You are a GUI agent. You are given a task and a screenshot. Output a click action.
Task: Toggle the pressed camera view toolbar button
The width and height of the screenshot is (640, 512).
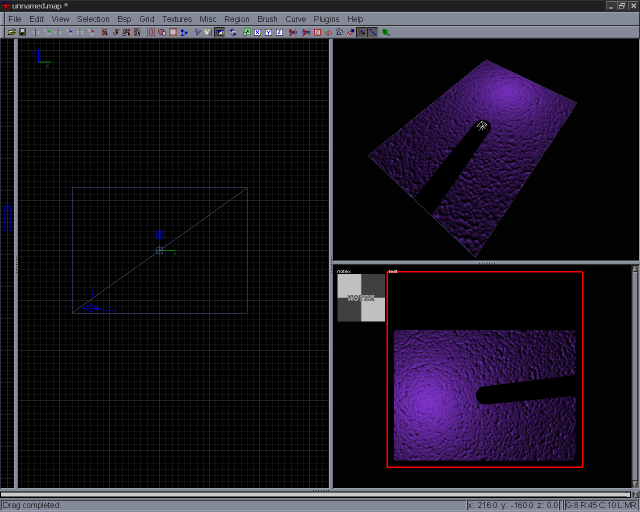219,32
